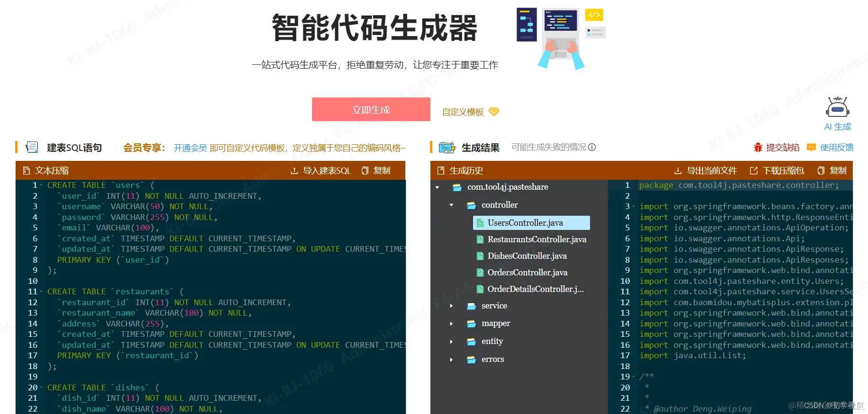
Task: Click the 开通会员 membership link
Action: pos(190,148)
